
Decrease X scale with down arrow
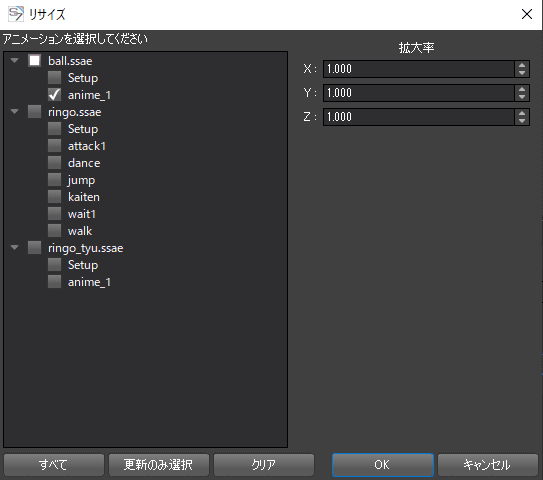(x=522, y=73)
